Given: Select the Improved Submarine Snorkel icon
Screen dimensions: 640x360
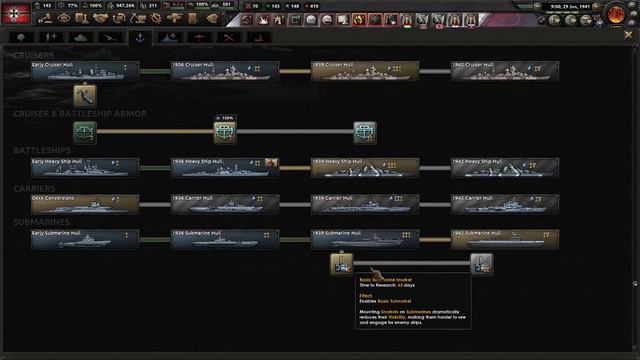Looking at the screenshot, I should pos(481,264).
